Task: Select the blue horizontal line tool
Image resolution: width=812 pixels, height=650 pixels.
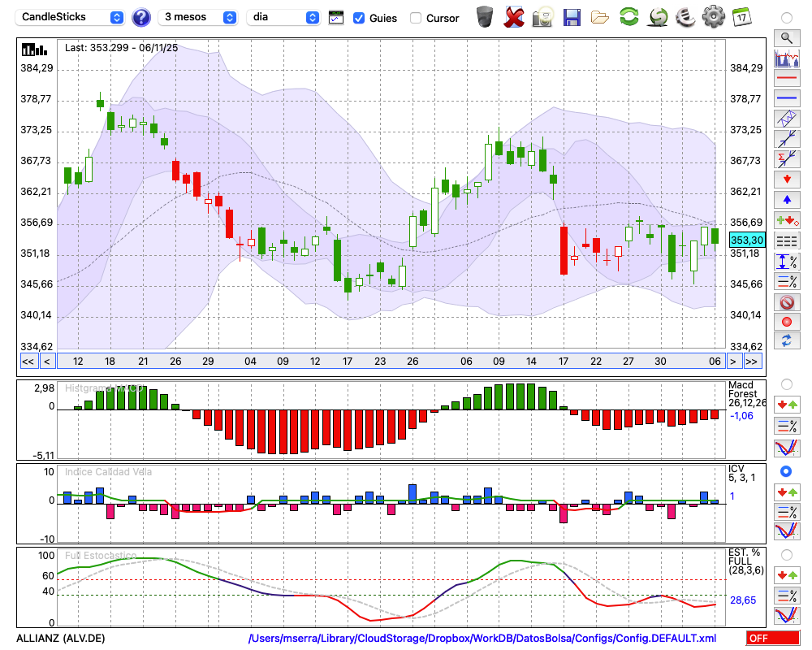Action: coord(786,98)
